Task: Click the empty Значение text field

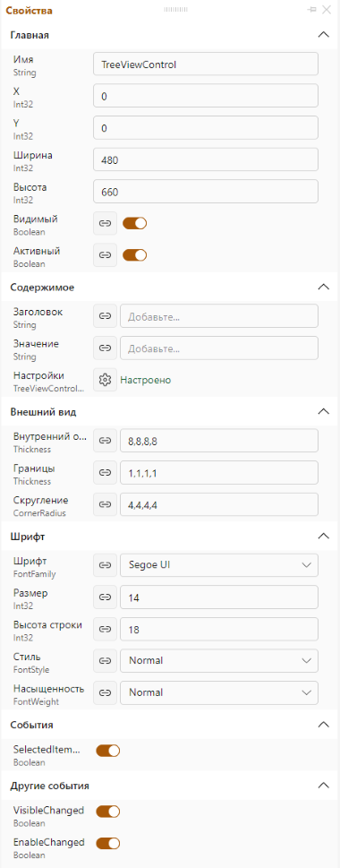Action: [x=219, y=348]
